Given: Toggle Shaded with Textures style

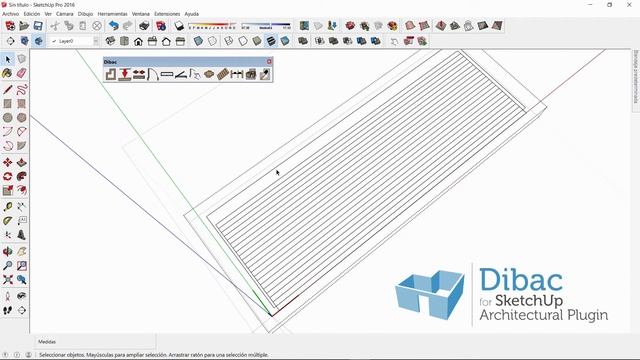Looking at the screenshot, I should [271, 41].
